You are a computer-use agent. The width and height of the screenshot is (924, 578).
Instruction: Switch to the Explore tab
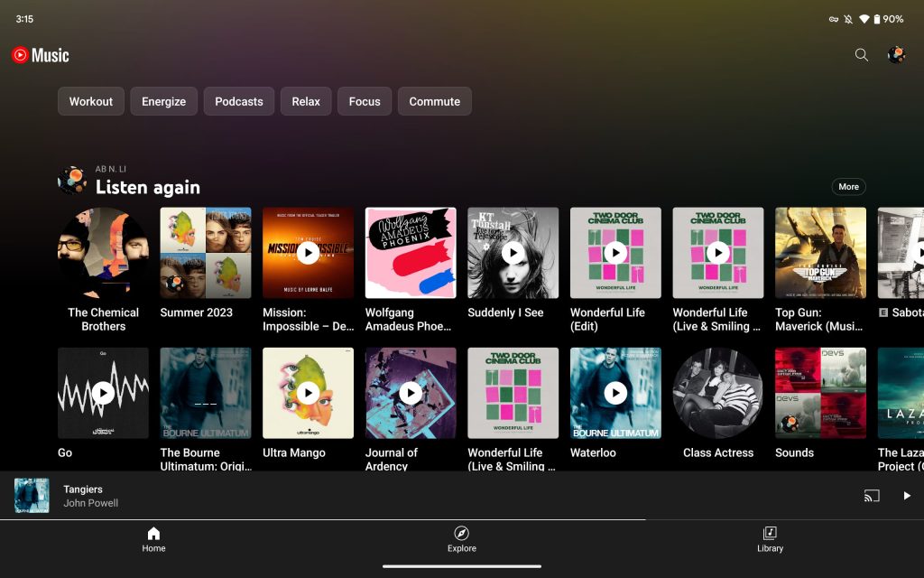(x=461, y=539)
